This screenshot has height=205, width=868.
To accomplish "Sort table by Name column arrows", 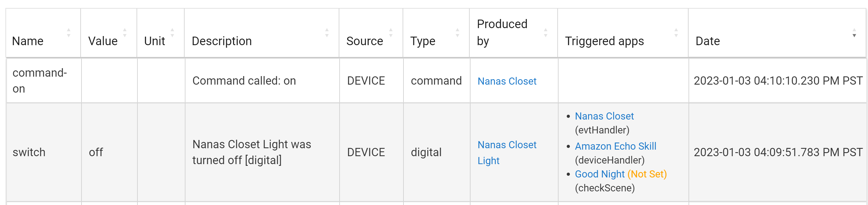I will [69, 33].
